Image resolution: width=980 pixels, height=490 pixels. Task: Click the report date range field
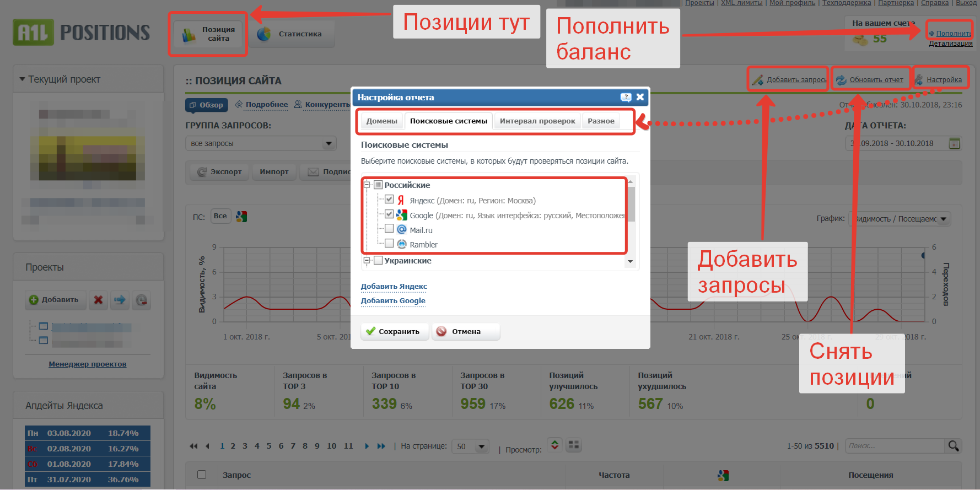coord(896,143)
